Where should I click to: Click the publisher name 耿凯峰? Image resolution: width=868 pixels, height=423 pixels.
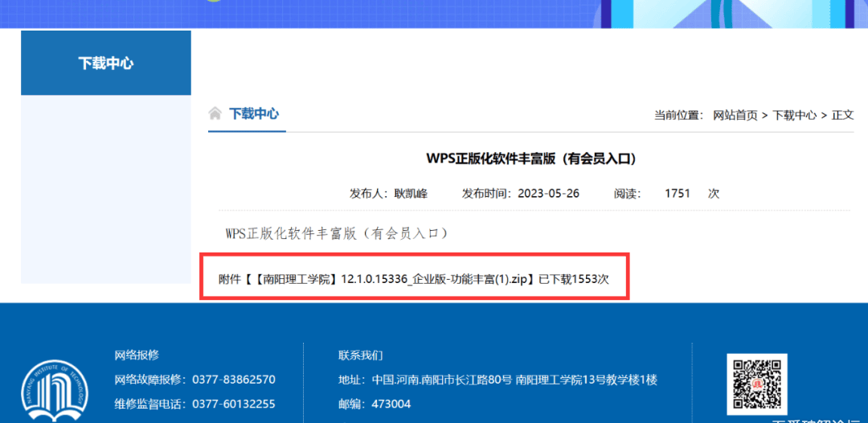click(x=411, y=194)
